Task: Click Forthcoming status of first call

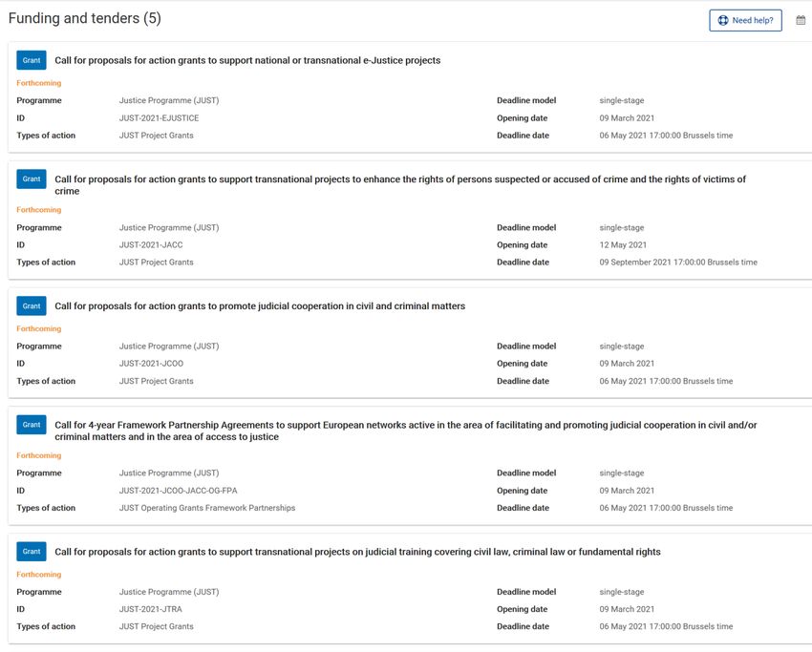Action: [x=39, y=83]
